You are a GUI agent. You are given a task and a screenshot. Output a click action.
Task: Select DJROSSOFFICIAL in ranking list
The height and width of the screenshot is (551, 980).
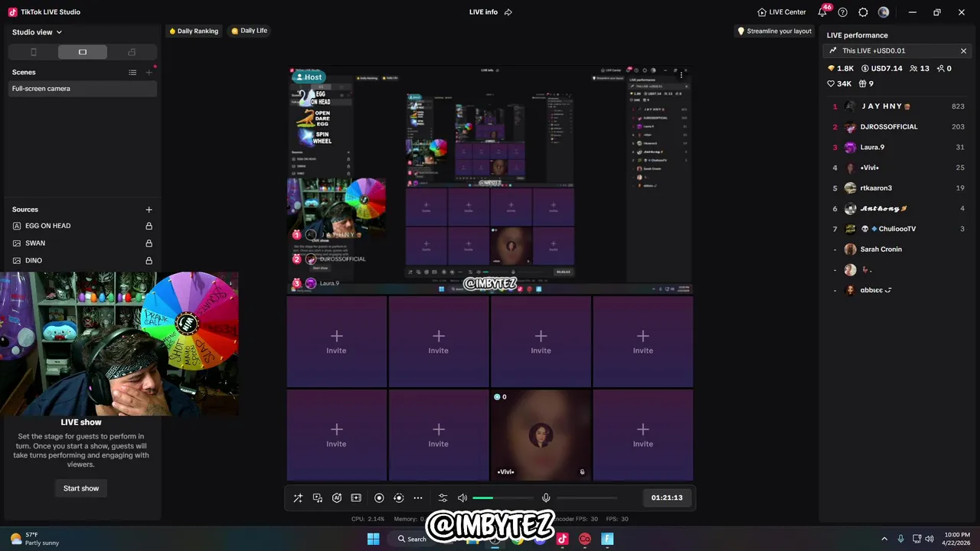(900, 127)
